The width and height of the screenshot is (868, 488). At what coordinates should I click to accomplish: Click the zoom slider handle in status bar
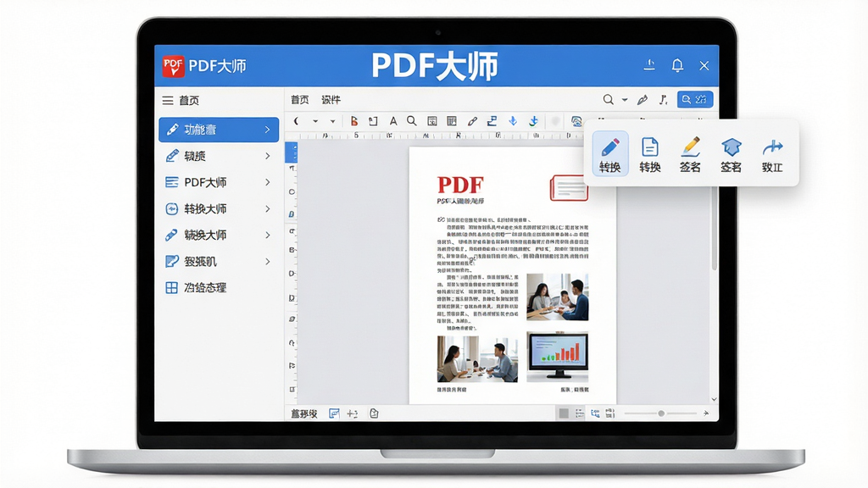(661, 413)
